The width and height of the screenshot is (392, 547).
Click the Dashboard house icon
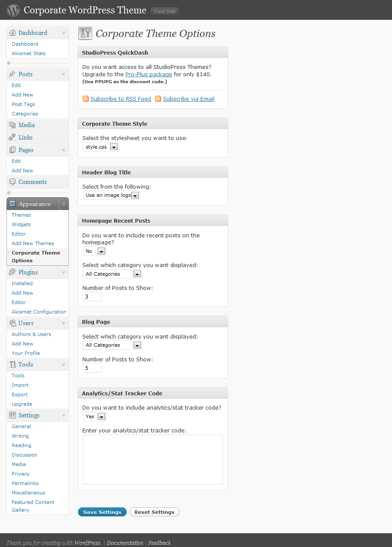point(12,33)
